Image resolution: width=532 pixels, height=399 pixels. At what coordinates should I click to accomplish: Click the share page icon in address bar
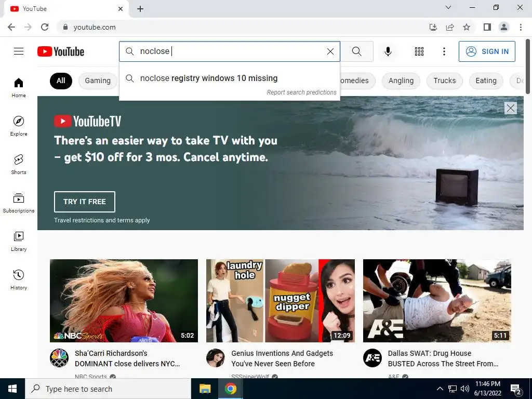[x=450, y=27]
